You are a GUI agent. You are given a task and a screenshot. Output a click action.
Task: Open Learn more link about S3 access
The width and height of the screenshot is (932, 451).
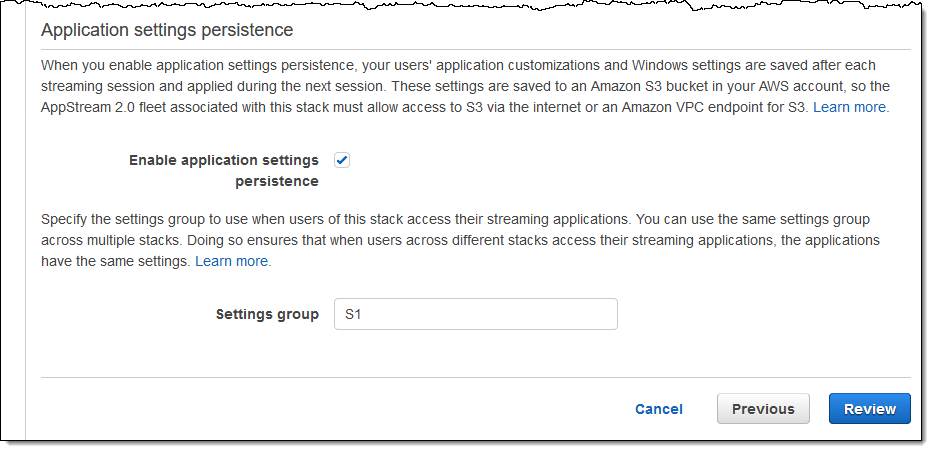[x=850, y=106]
